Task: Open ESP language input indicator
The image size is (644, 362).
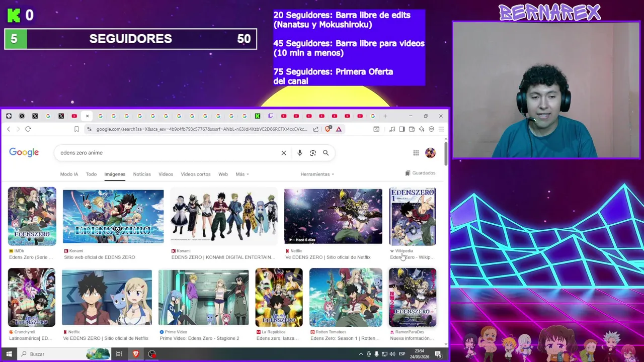Action: coord(402,354)
